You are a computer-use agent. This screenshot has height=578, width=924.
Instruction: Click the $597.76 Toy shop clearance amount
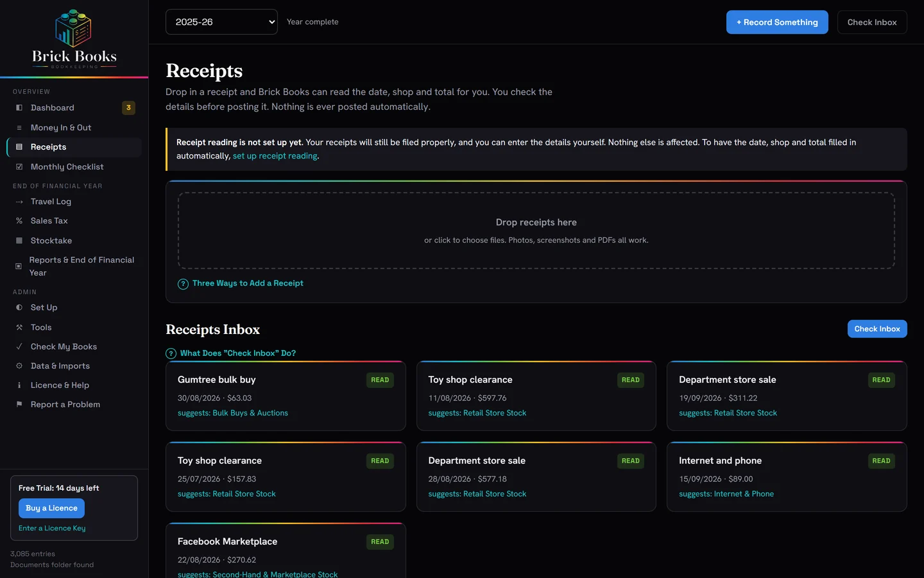pyautogui.click(x=492, y=398)
